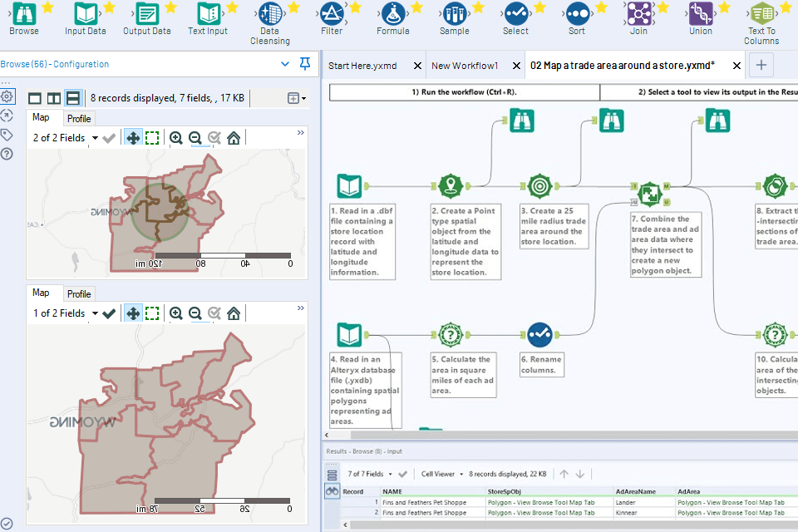Reset the top map with the home icon
The image size is (798, 532).
234,138
